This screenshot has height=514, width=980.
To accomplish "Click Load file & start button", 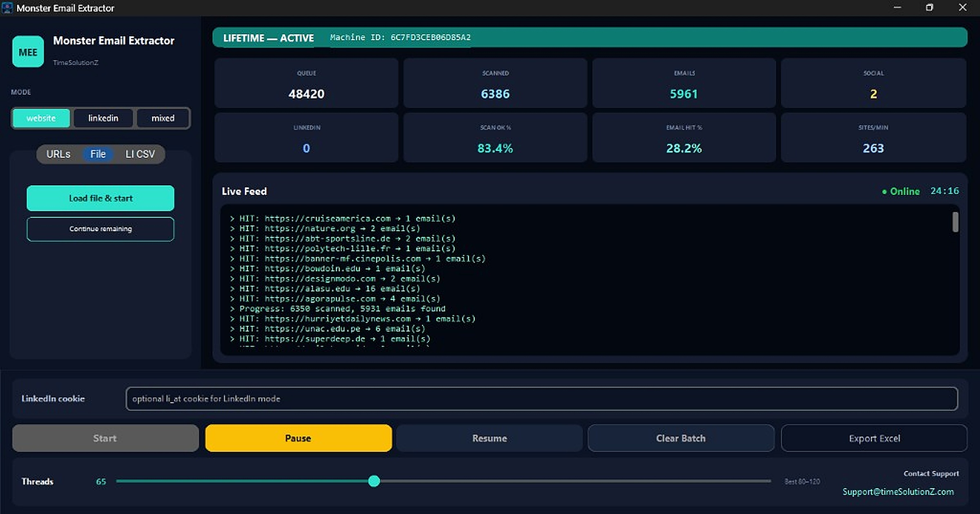I will tap(100, 198).
